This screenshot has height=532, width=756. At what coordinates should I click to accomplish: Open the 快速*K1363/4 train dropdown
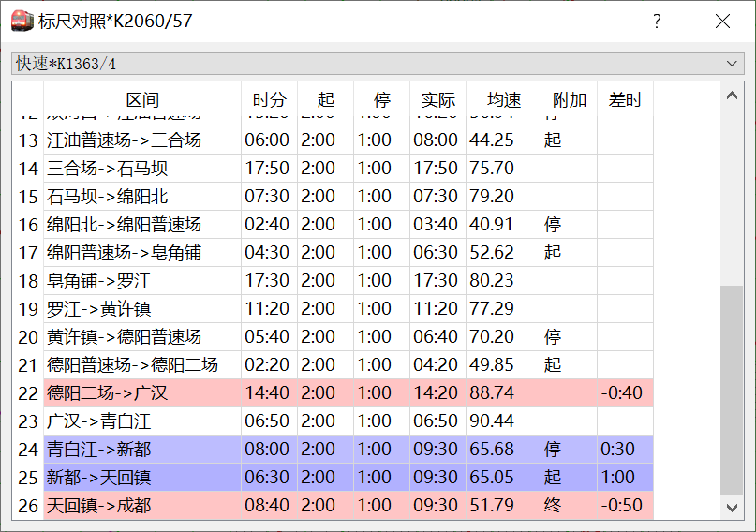pyautogui.click(x=378, y=64)
